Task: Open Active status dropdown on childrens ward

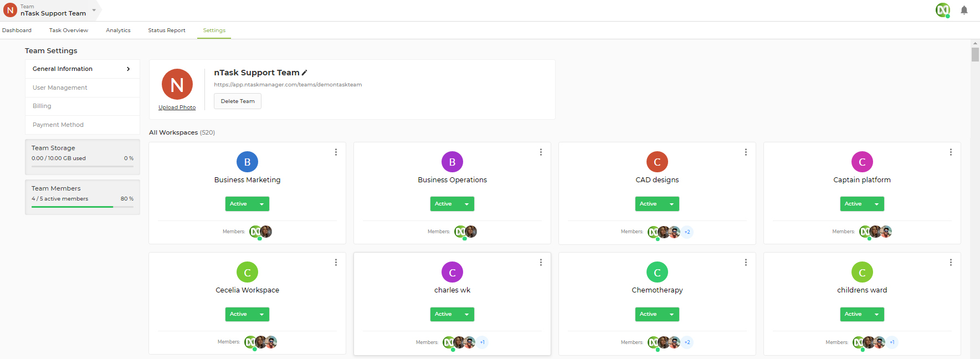Action: pos(862,314)
